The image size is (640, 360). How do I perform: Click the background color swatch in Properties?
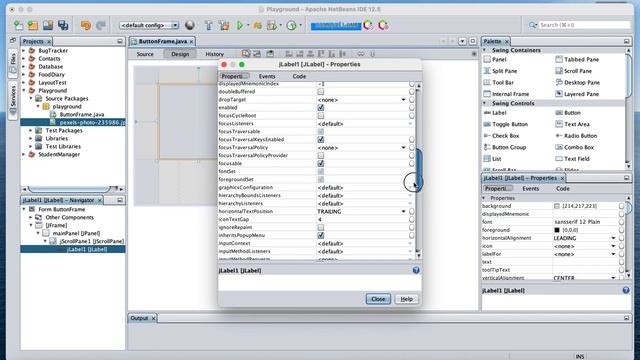[x=557, y=206]
